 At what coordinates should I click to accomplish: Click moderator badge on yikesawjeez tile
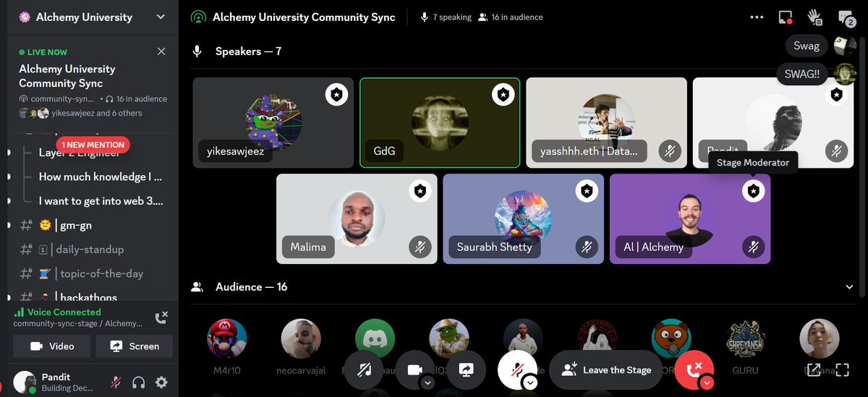[x=336, y=95]
